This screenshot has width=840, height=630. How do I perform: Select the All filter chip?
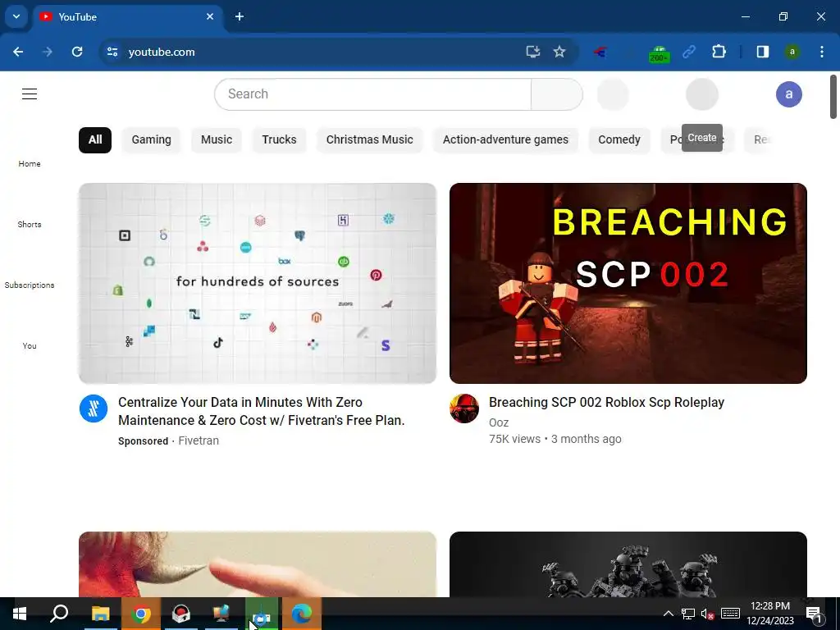coord(95,139)
